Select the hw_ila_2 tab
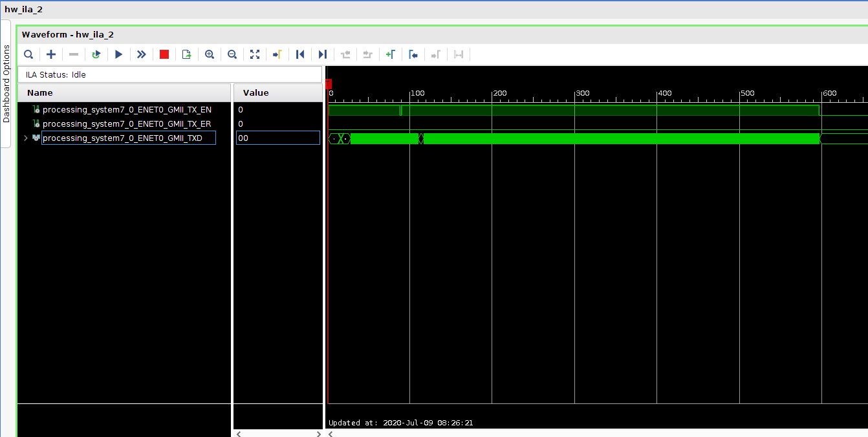 (25, 9)
